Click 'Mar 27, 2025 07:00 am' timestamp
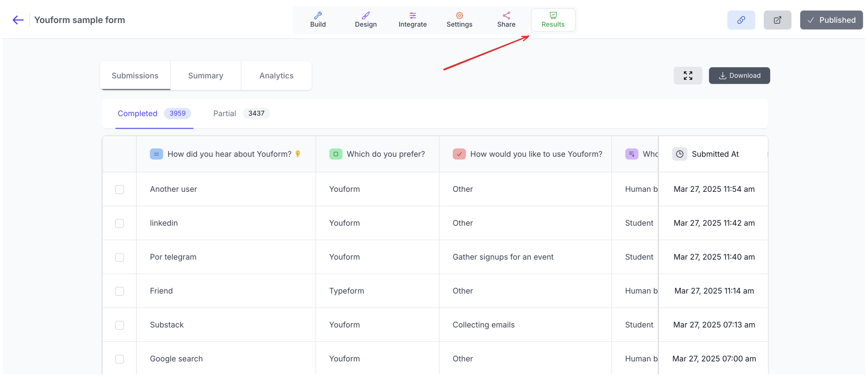 [714, 359]
